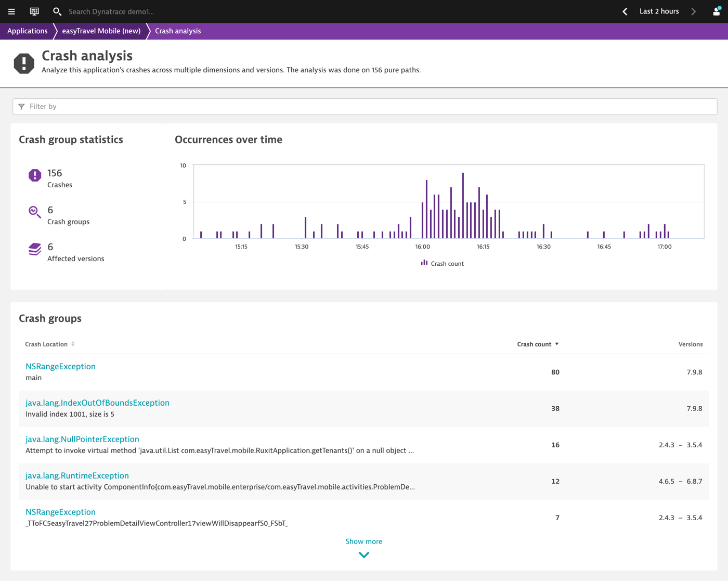Open the dashboards monitor icon
Screen dimensions: 728x581
tap(34, 11)
